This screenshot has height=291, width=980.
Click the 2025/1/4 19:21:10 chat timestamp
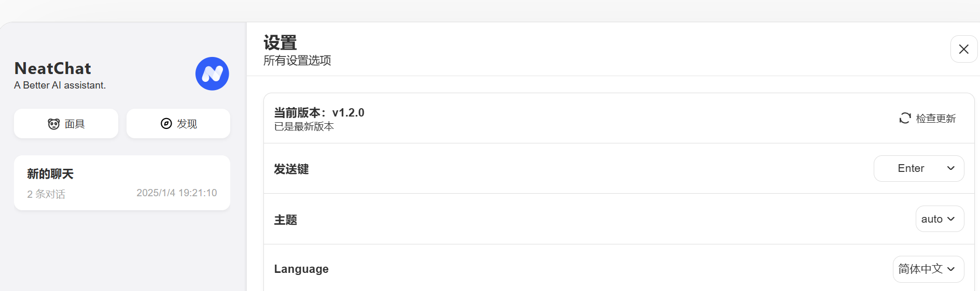pyautogui.click(x=177, y=193)
